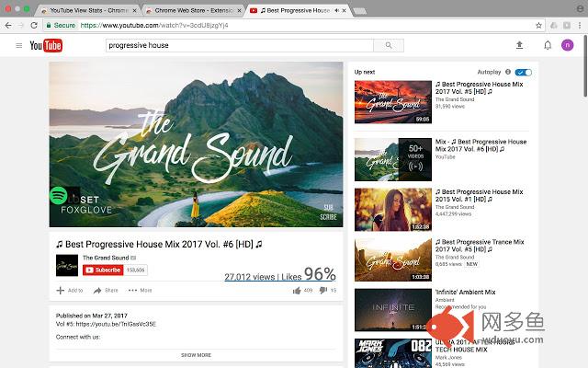
Task: Share the video with the arrow icon
Action: point(97,291)
